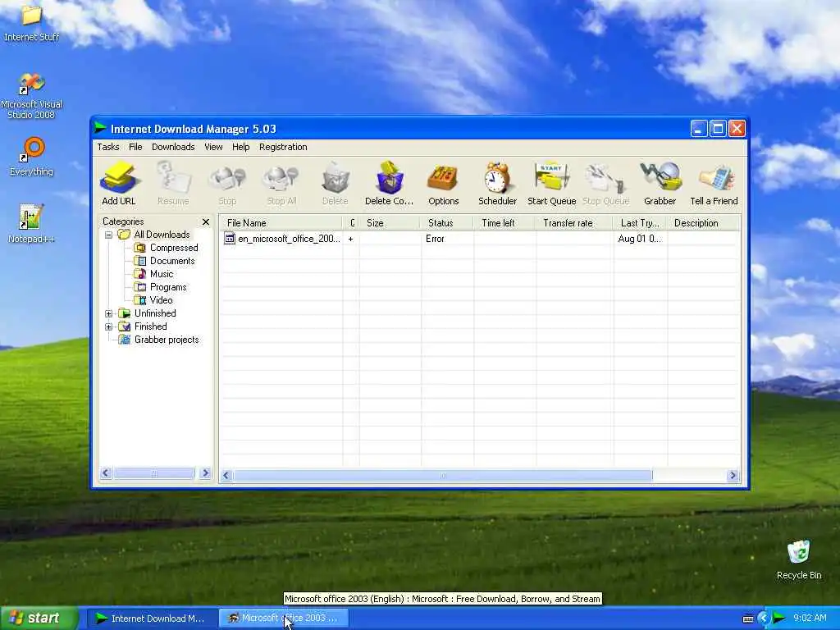Select Grabber projects in the tree
The height and width of the screenshot is (630, 840).
tap(159, 340)
